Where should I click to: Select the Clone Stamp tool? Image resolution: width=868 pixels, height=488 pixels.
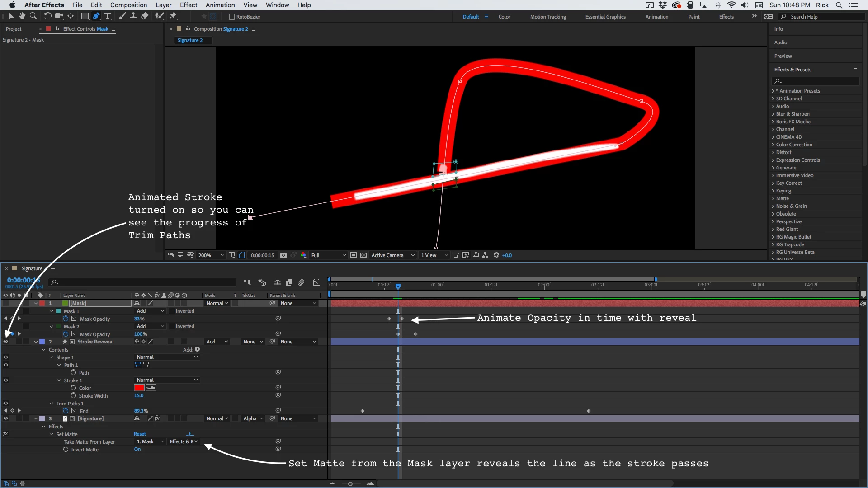[133, 16]
